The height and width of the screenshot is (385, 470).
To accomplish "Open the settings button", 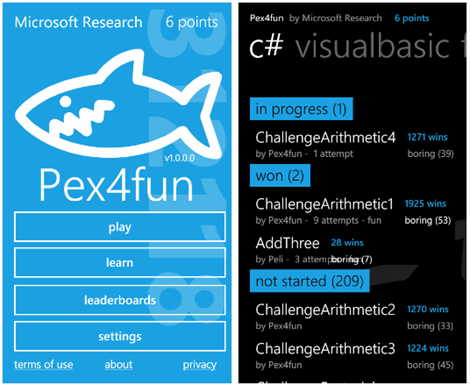I will point(120,336).
